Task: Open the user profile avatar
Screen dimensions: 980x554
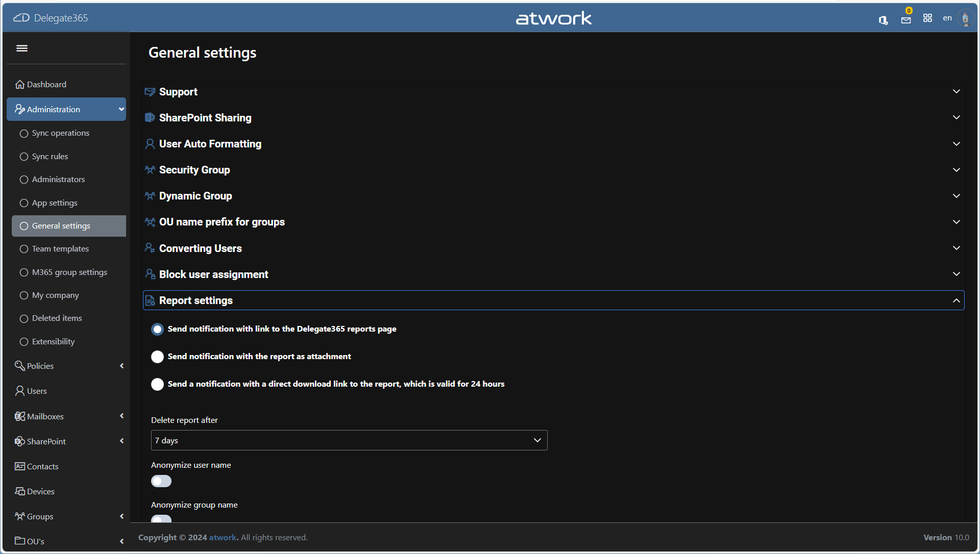Action: pyautogui.click(x=965, y=18)
